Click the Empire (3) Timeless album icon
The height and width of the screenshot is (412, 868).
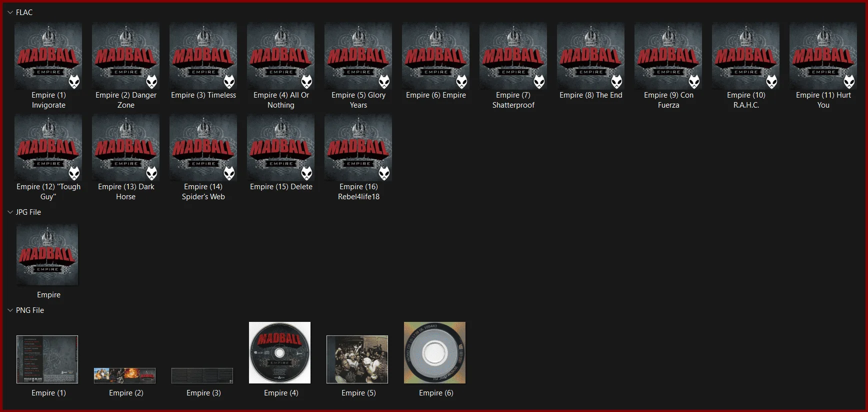tap(203, 56)
